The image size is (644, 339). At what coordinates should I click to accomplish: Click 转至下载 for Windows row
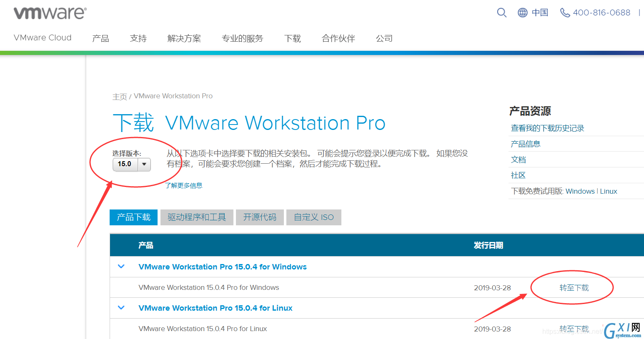(x=574, y=288)
